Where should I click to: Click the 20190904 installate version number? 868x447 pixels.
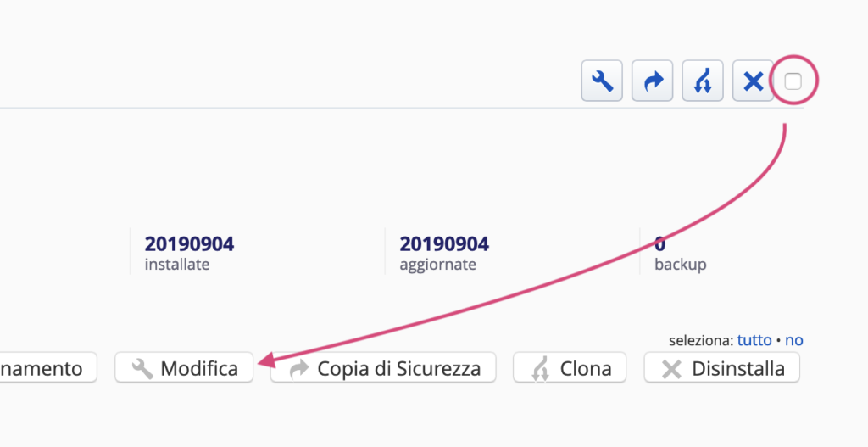click(x=189, y=244)
